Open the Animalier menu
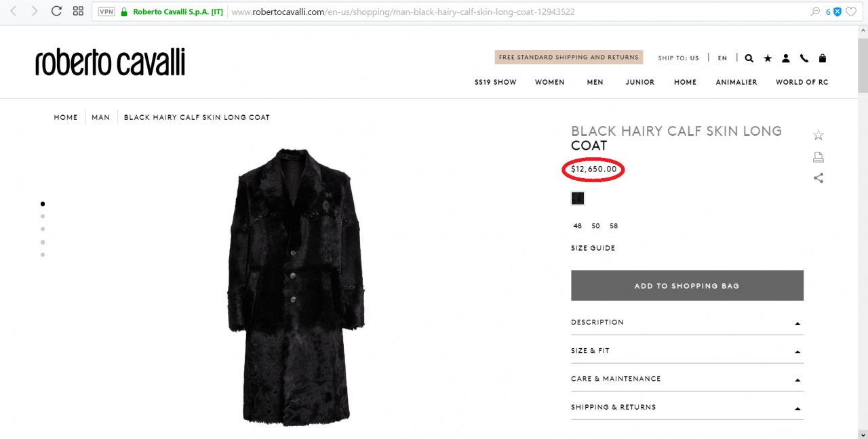868x439 pixels. click(736, 82)
